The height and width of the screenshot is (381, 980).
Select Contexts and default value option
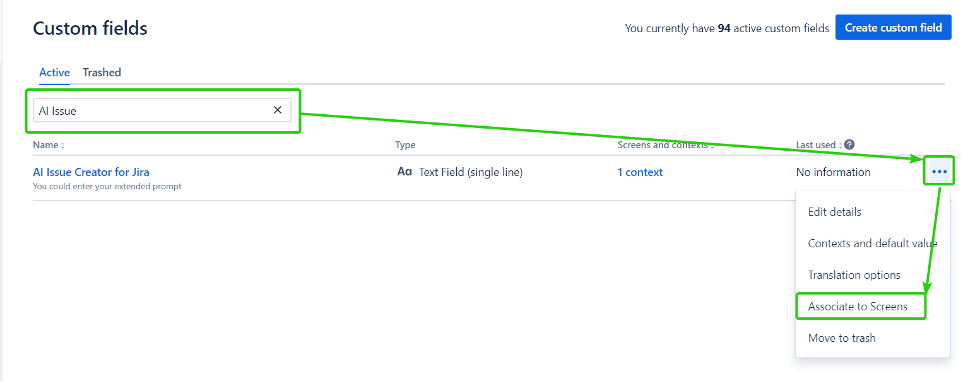872,243
